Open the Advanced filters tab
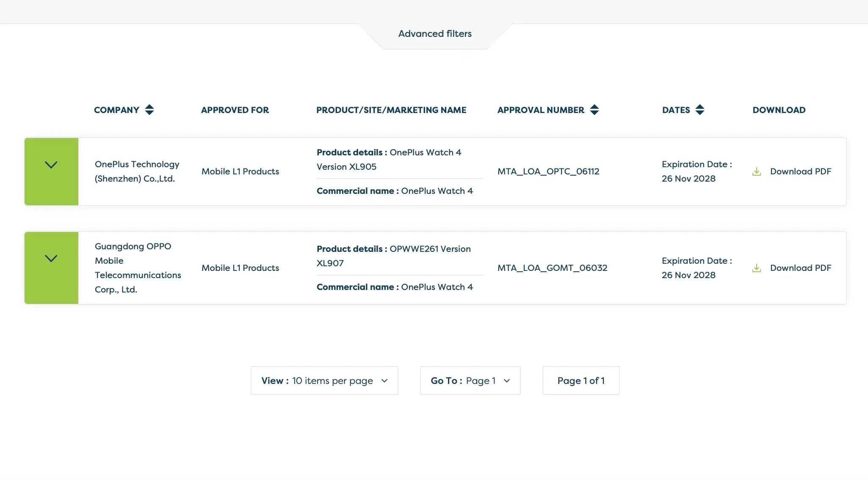Image resolution: width=868 pixels, height=480 pixels. point(435,34)
